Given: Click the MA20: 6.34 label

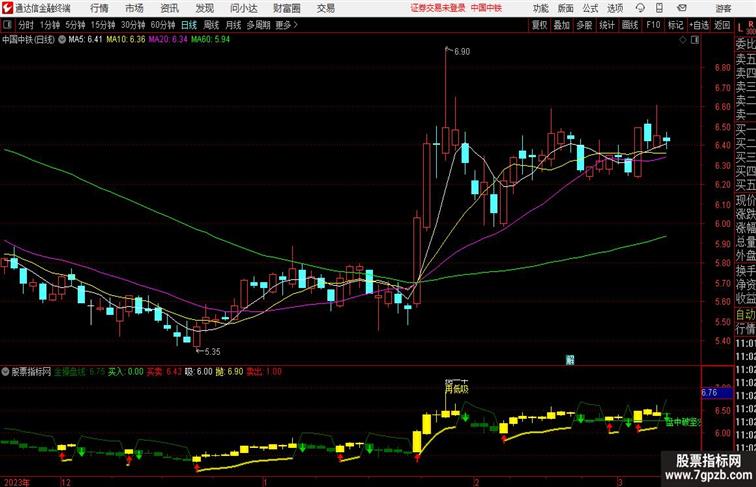Looking at the screenshot, I should (168, 40).
